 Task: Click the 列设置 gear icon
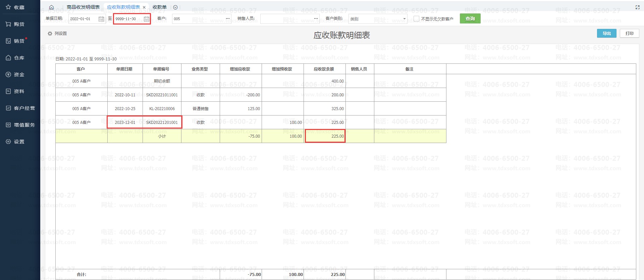coord(50,34)
